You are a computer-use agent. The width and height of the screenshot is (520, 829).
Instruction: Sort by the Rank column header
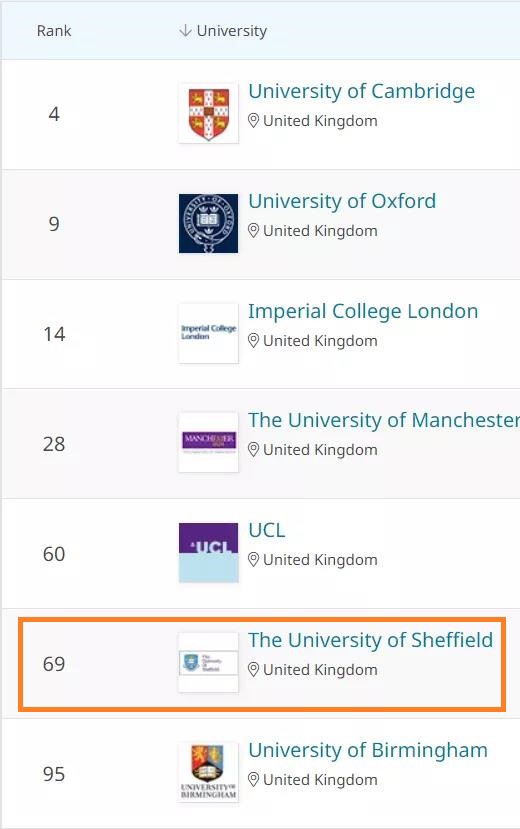(x=54, y=31)
